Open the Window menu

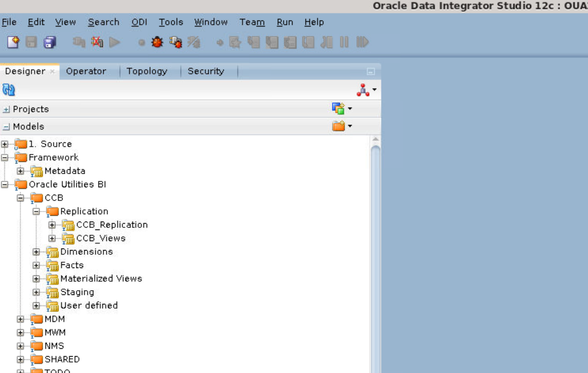point(211,22)
